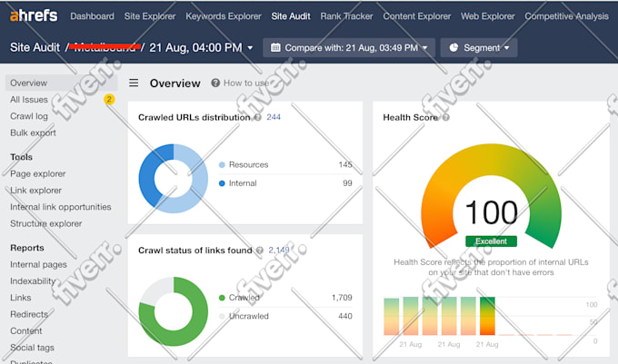Click the ahrefs logo
618x364 pixels.
(x=34, y=15)
